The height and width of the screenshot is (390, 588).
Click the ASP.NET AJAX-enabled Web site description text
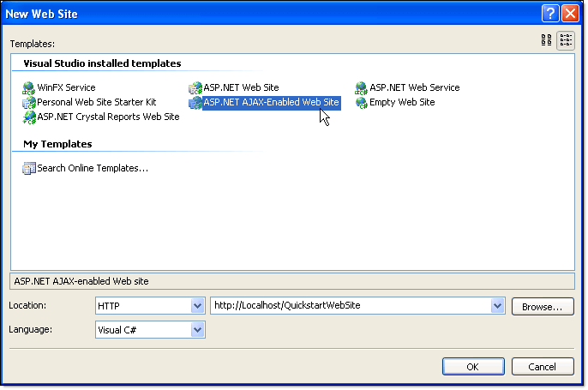(x=81, y=281)
